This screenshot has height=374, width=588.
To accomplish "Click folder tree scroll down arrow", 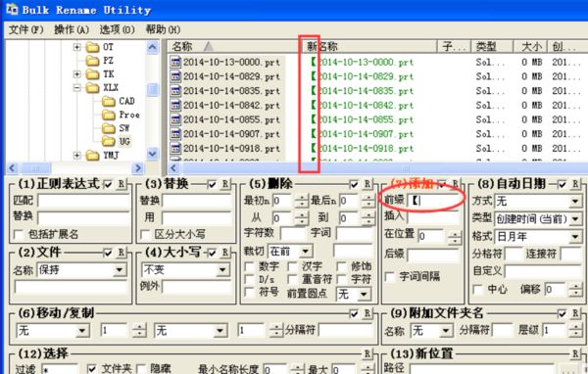I will coord(153,154).
